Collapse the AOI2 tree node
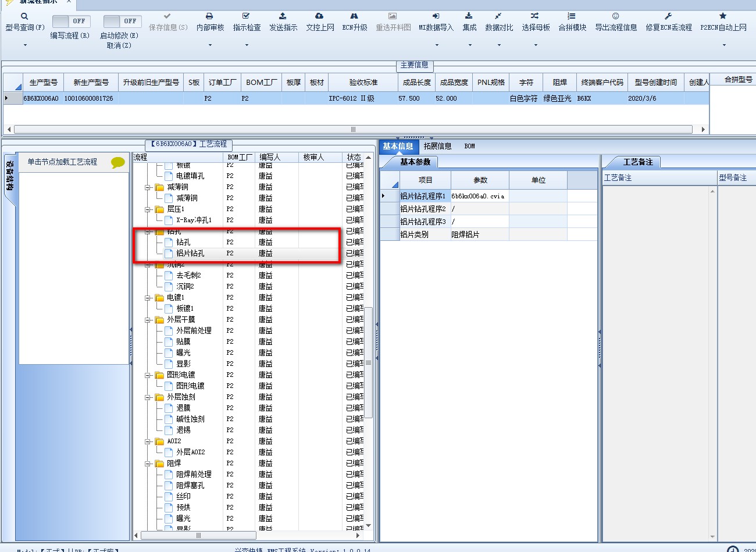 coord(148,441)
